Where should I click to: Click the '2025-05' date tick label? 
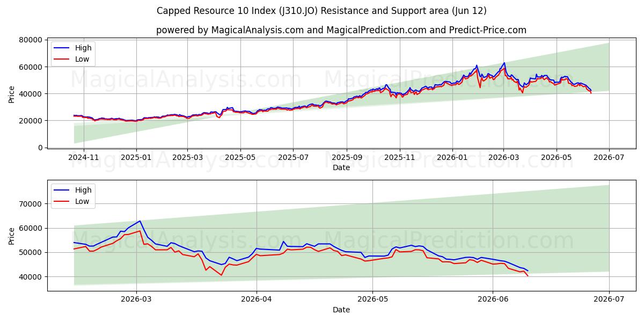(x=240, y=158)
